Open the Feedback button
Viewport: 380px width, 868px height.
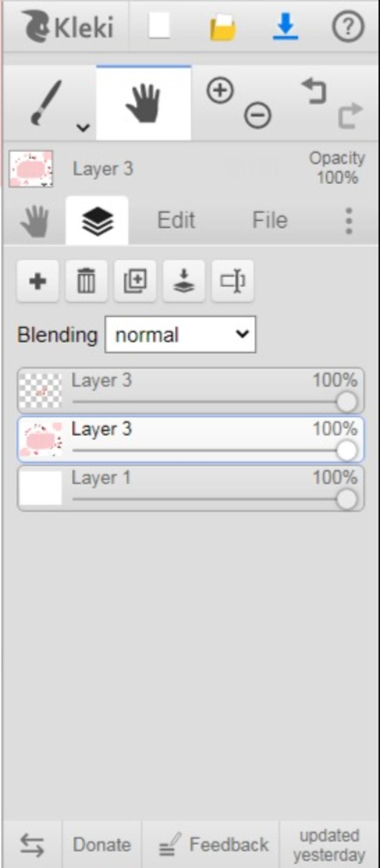(x=214, y=844)
